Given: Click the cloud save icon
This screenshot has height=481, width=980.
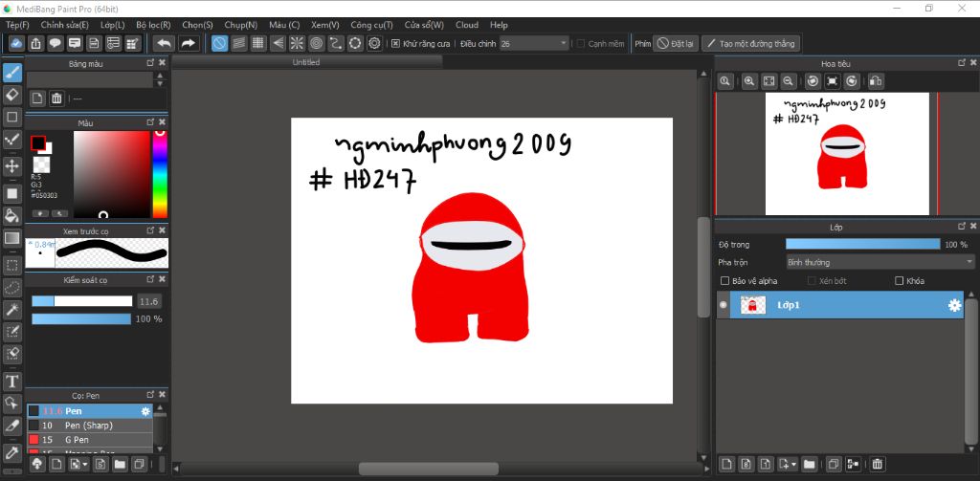Looking at the screenshot, I should pos(16,43).
